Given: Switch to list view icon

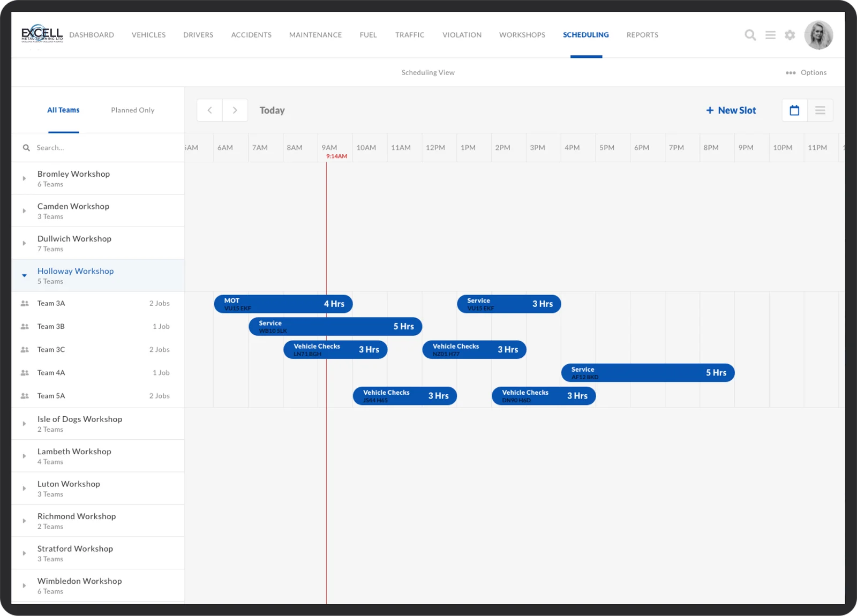Looking at the screenshot, I should click(820, 110).
